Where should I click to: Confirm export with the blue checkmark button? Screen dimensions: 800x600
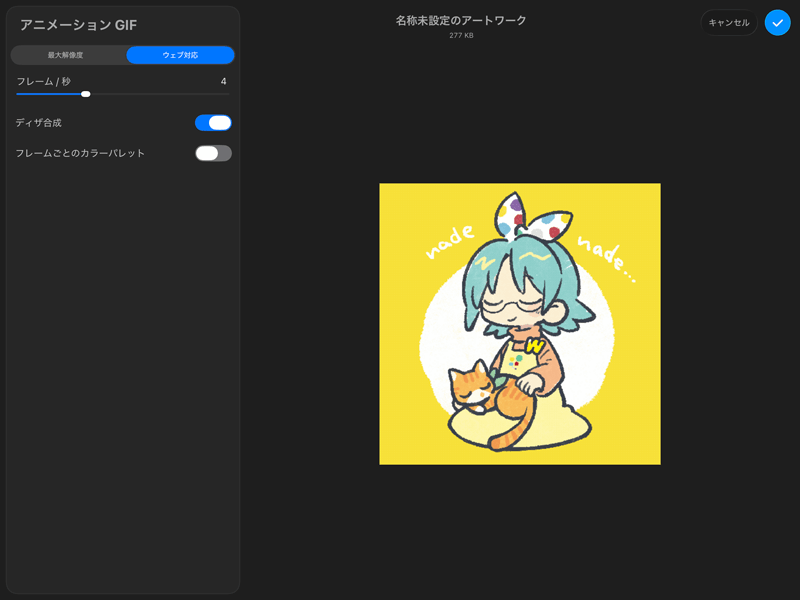tap(777, 23)
